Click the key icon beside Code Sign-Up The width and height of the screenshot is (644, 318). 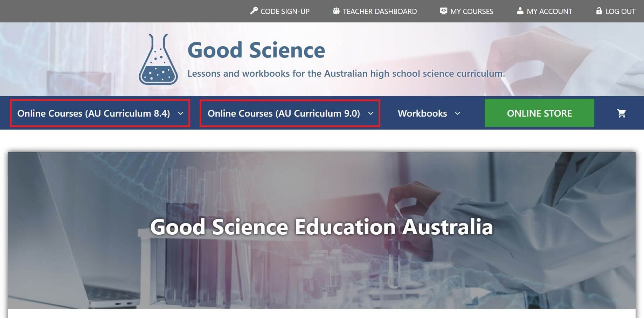255,11
